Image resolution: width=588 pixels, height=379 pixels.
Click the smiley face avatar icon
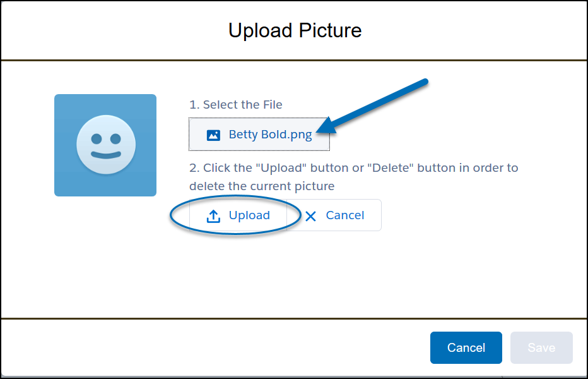105,145
